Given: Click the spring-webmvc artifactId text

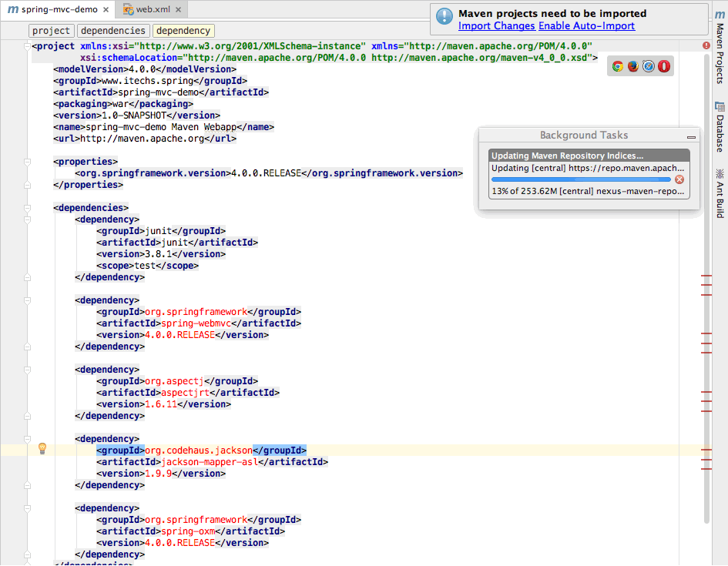Looking at the screenshot, I should click(196, 323).
